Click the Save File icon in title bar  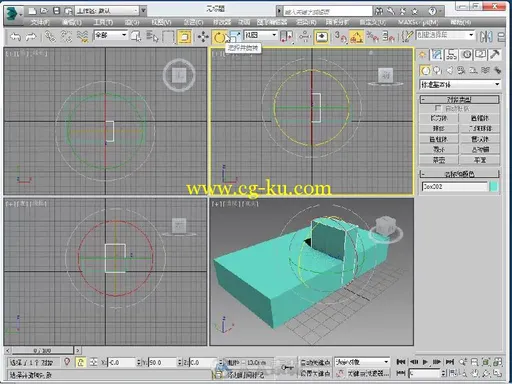[x=56, y=11]
